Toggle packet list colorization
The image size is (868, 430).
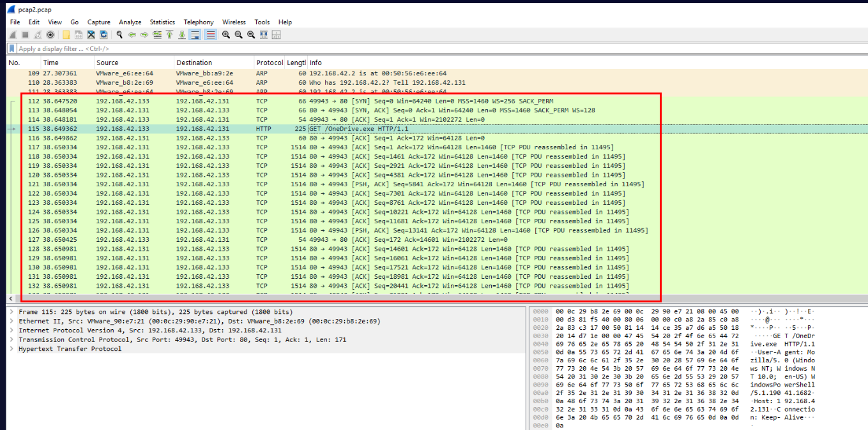pos(209,34)
